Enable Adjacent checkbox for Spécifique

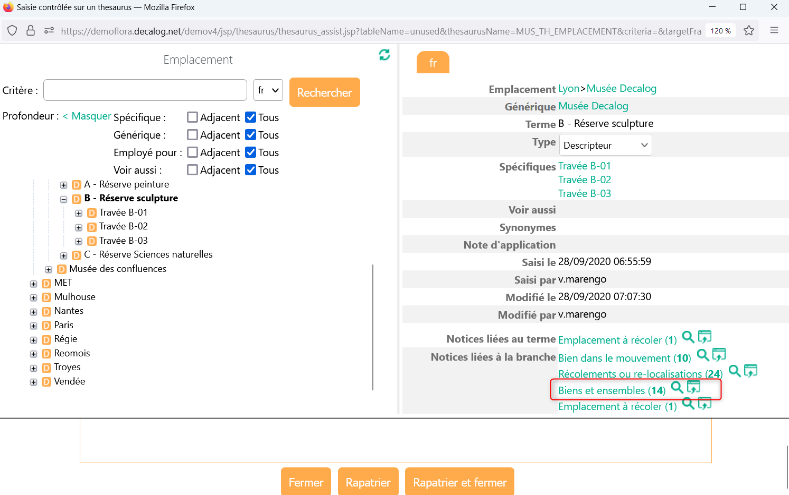pos(193,118)
